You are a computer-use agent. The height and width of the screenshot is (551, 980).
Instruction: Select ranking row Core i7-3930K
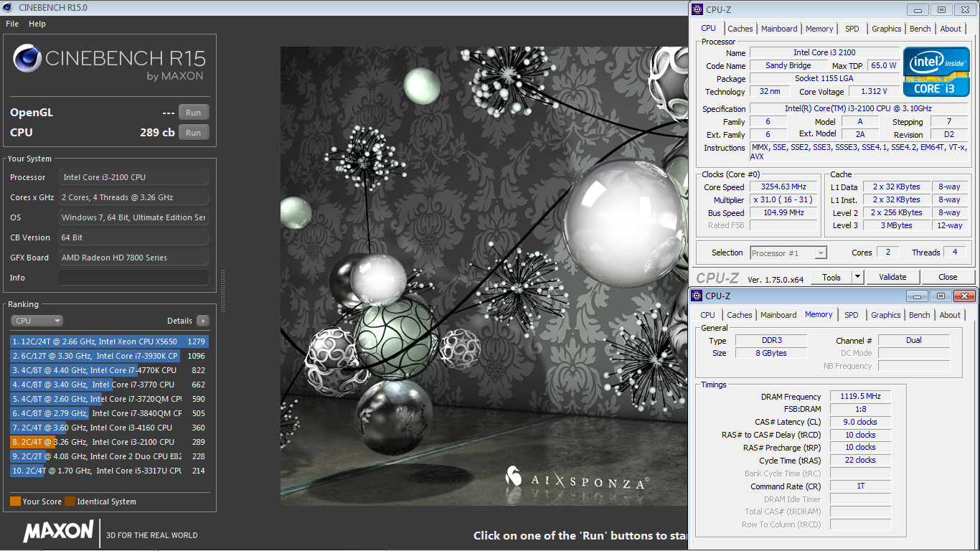coord(108,356)
